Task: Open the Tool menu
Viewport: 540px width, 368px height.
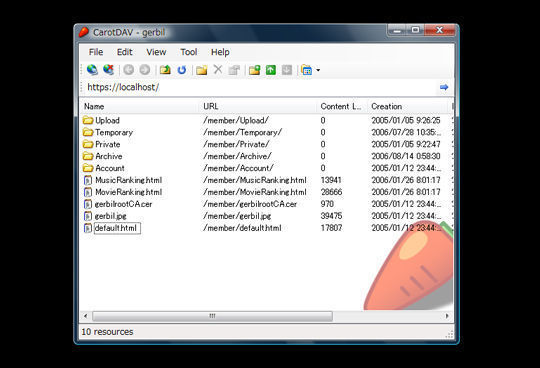Action: pos(189,52)
